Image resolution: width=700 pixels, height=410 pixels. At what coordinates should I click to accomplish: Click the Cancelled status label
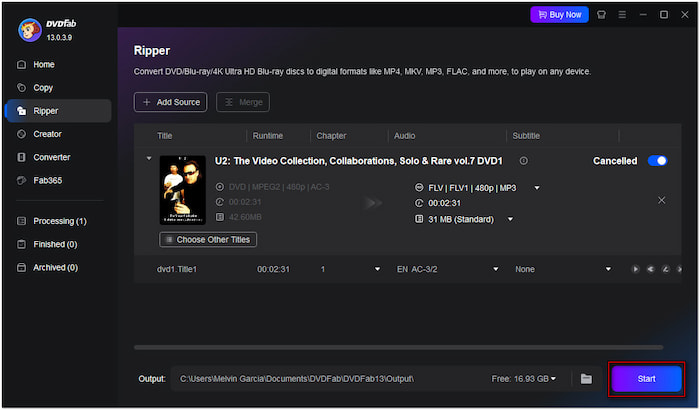click(615, 161)
